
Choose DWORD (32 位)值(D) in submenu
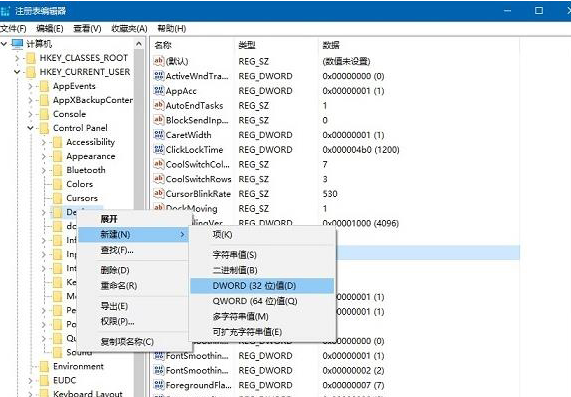262,286
